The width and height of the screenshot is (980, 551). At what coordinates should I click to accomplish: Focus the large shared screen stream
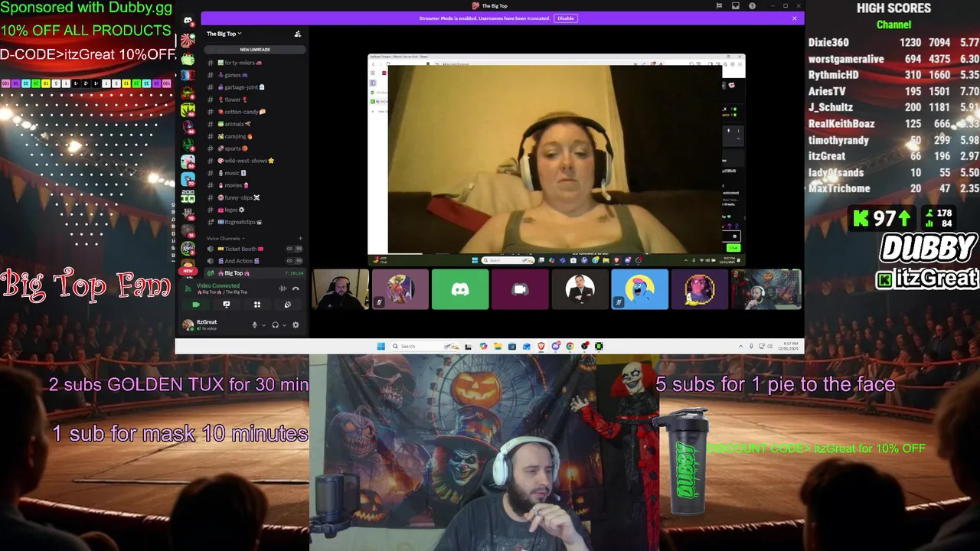(557, 159)
